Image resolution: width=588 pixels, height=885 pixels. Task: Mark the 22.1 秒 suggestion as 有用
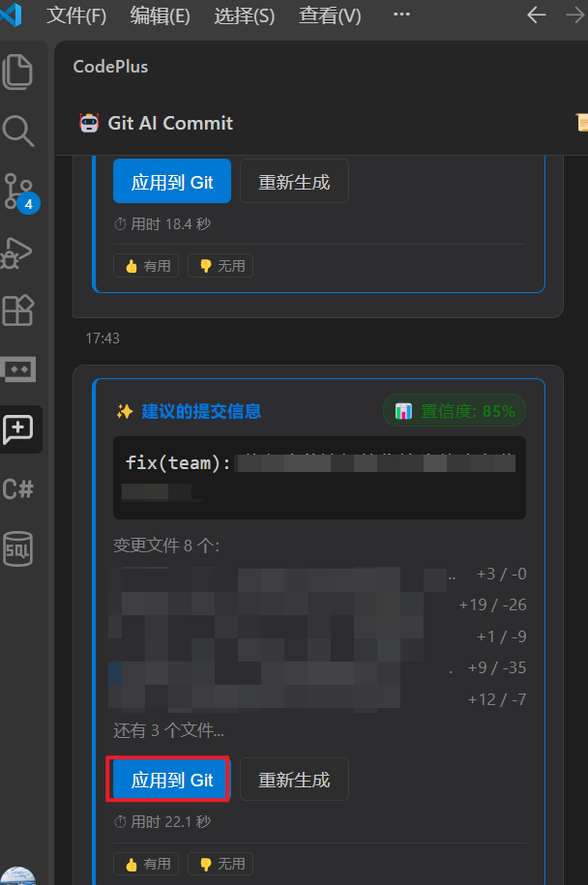(x=146, y=864)
